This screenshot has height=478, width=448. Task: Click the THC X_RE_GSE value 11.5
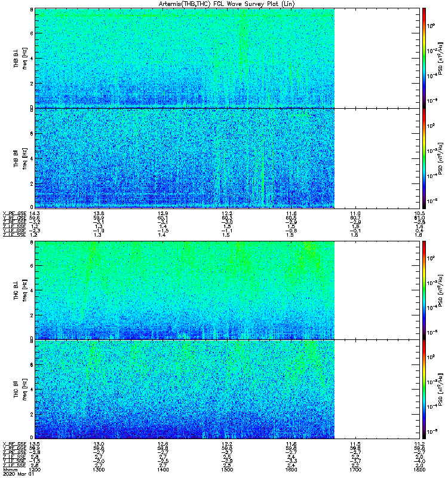355,444
